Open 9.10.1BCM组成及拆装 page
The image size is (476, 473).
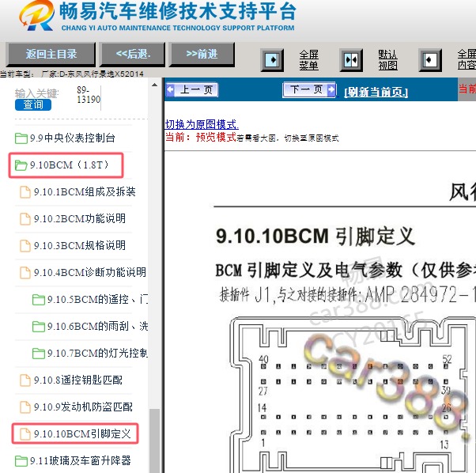point(85,192)
